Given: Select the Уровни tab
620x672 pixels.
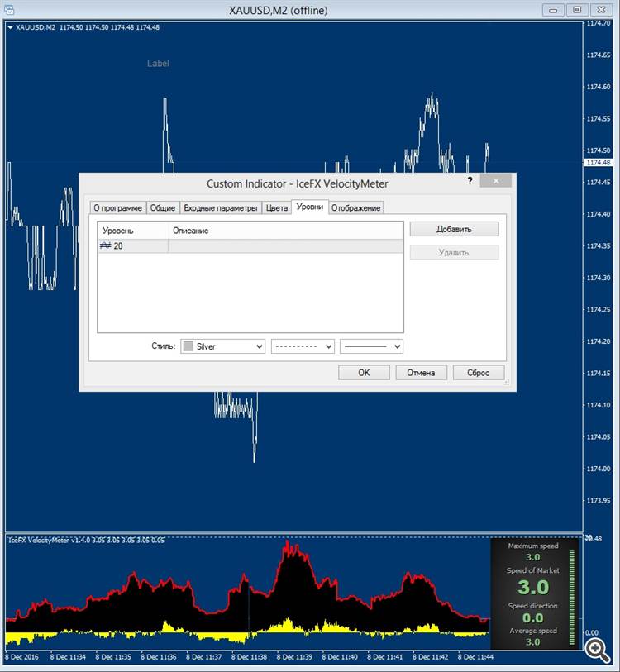Looking at the screenshot, I should tap(310, 207).
